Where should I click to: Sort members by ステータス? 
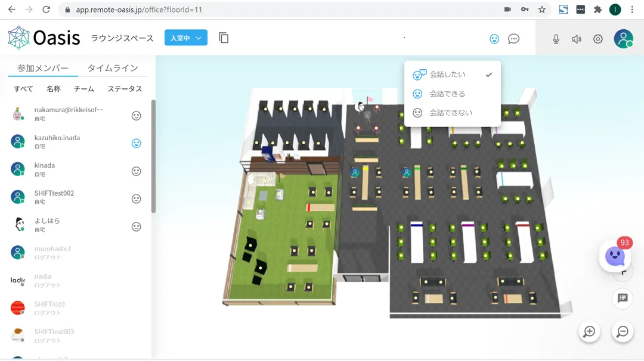[125, 89]
